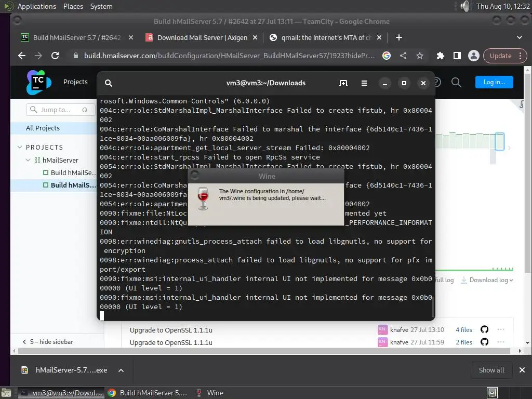Open Chrome extensions puzzle icon
The image size is (532, 399).
click(441, 56)
